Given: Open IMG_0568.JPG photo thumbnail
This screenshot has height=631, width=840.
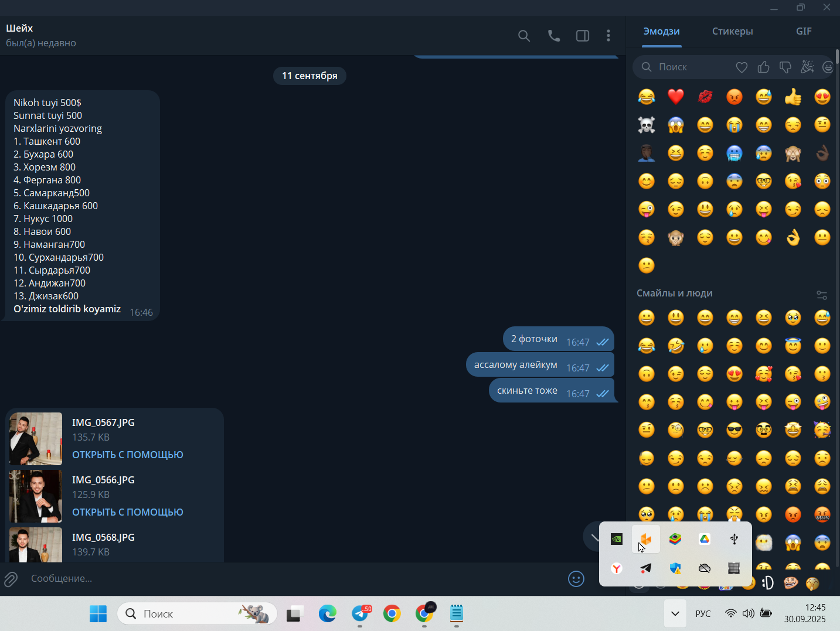Looking at the screenshot, I should point(36,545).
